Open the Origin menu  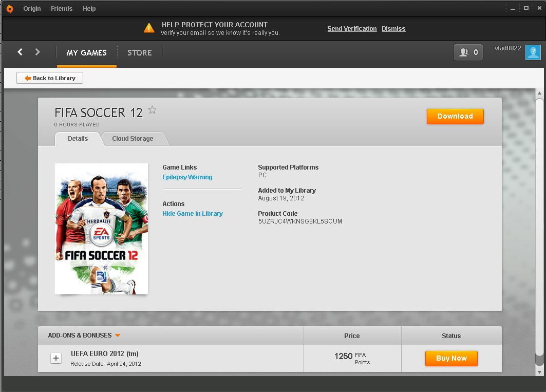32,9
